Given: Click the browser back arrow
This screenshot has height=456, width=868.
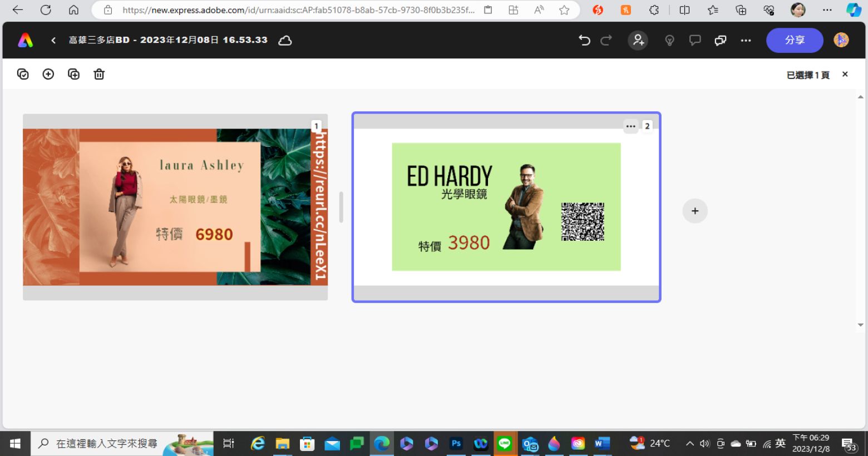Looking at the screenshot, I should [x=18, y=10].
